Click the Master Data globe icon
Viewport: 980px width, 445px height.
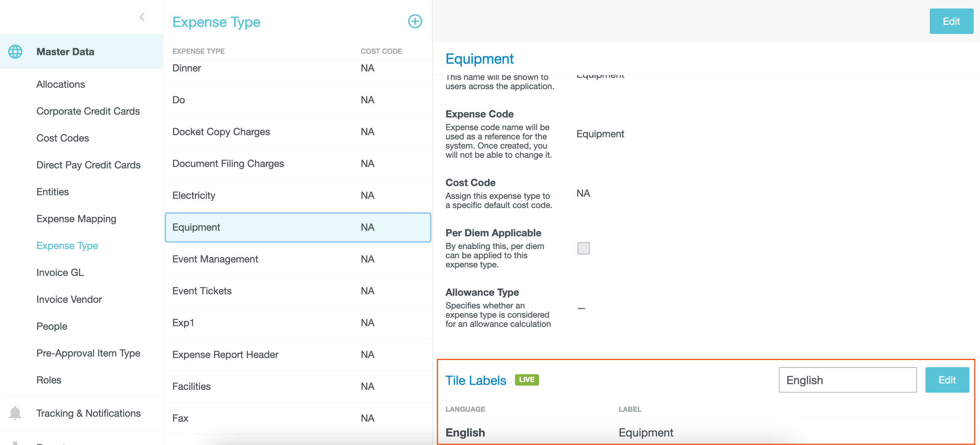[x=15, y=52]
